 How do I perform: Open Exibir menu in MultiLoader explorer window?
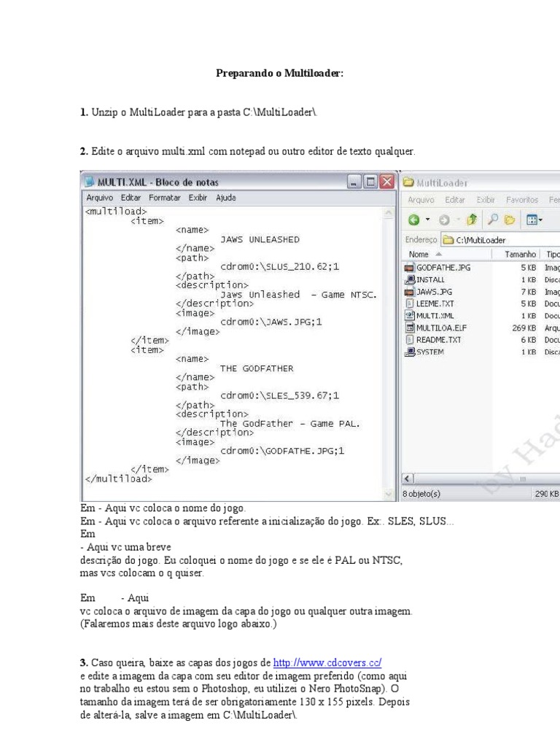tap(486, 200)
